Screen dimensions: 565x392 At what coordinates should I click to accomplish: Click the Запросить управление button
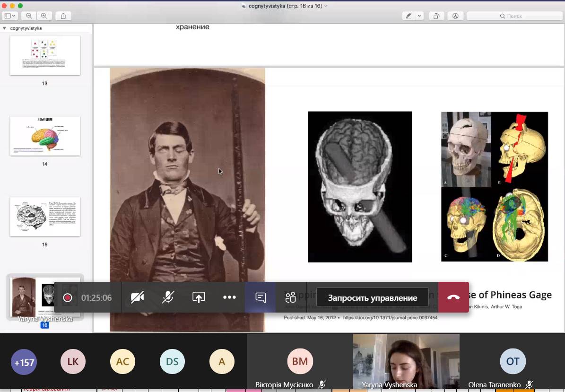coord(373,298)
